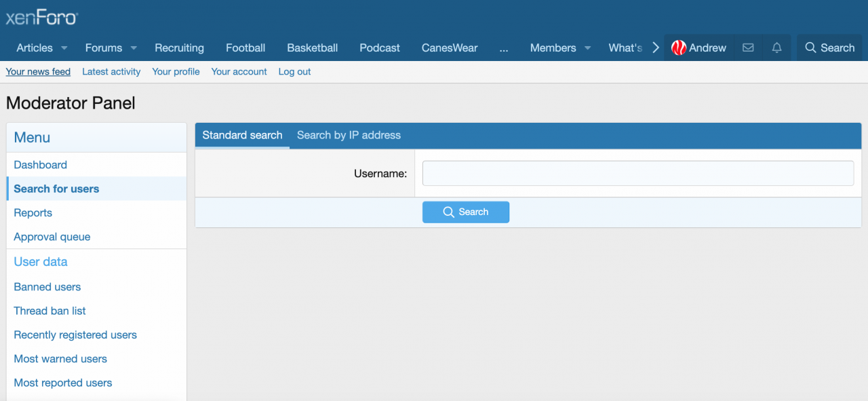Switch to Search by IP address tab

pos(349,135)
